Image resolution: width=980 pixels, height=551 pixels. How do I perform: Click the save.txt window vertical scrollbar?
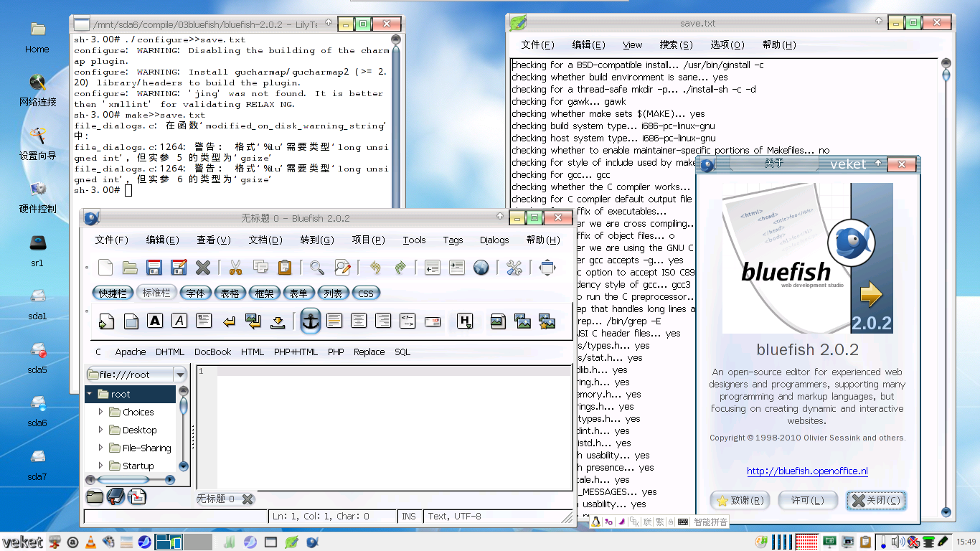[x=946, y=287]
